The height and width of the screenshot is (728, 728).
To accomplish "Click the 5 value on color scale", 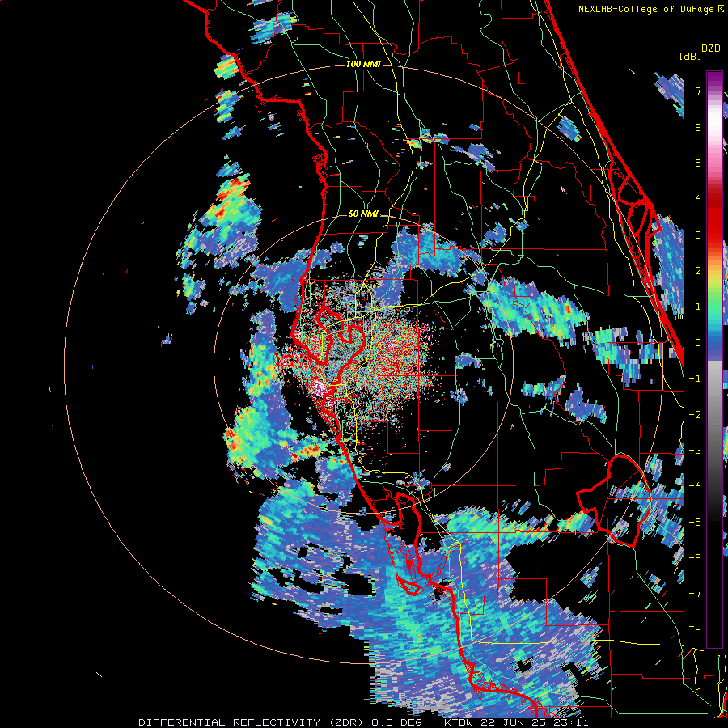I will (x=698, y=163).
